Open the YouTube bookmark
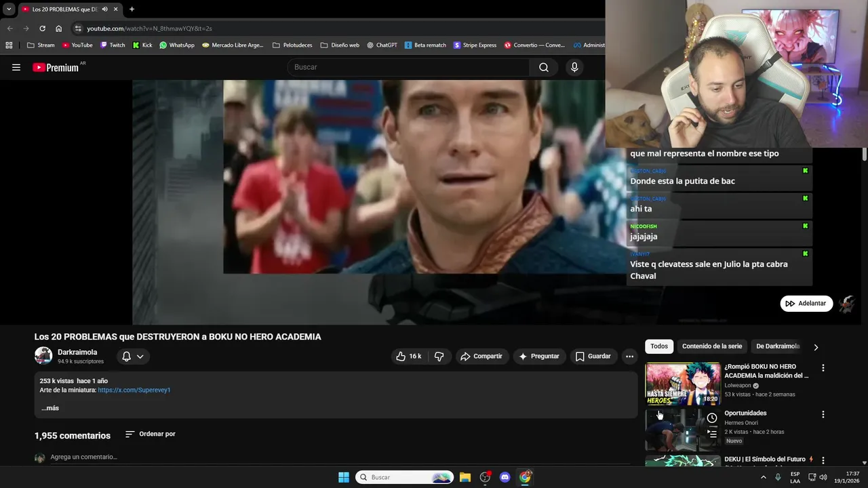 tap(77, 45)
